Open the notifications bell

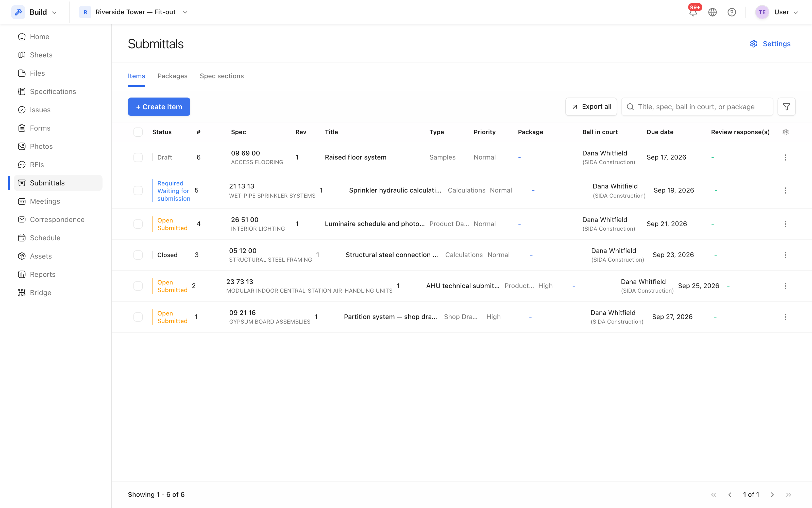point(693,12)
